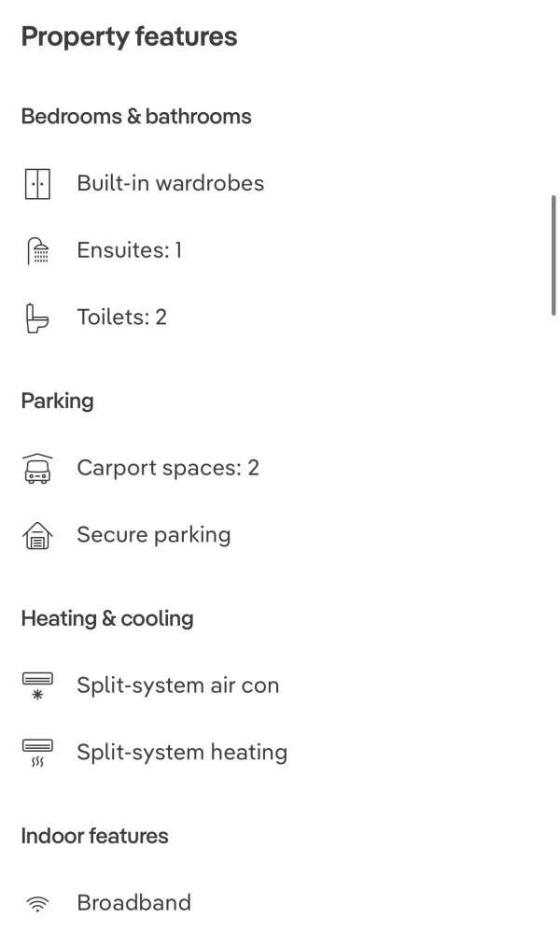Click the built-in wardrobes icon
Viewport: 560px width, 932px height.
(x=37, y=184)
